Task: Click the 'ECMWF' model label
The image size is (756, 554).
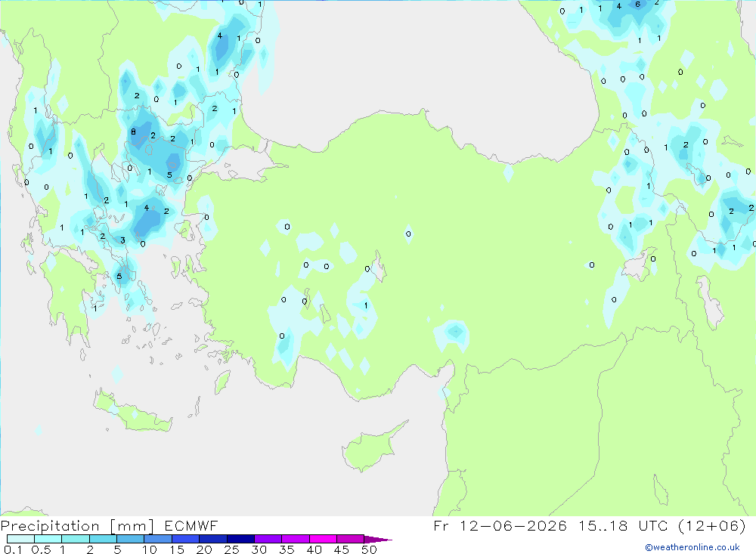Action: pyautogui.click(x=191, y=526)
